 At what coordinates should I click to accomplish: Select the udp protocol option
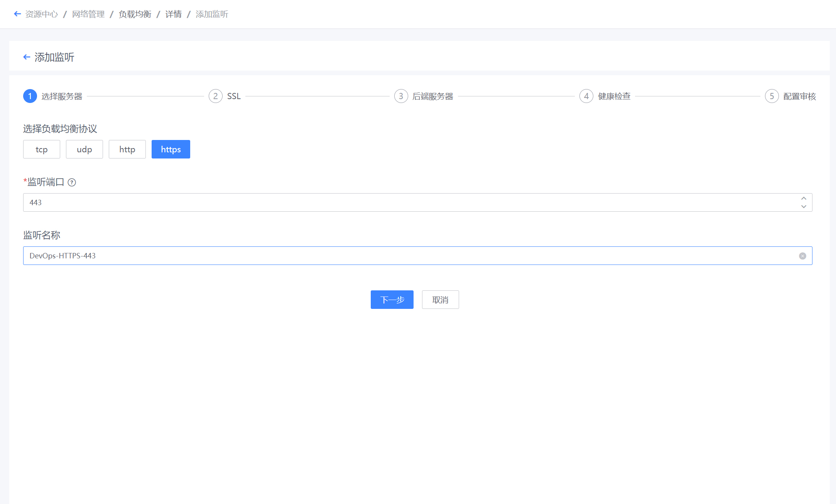click(x=84, y=150)
